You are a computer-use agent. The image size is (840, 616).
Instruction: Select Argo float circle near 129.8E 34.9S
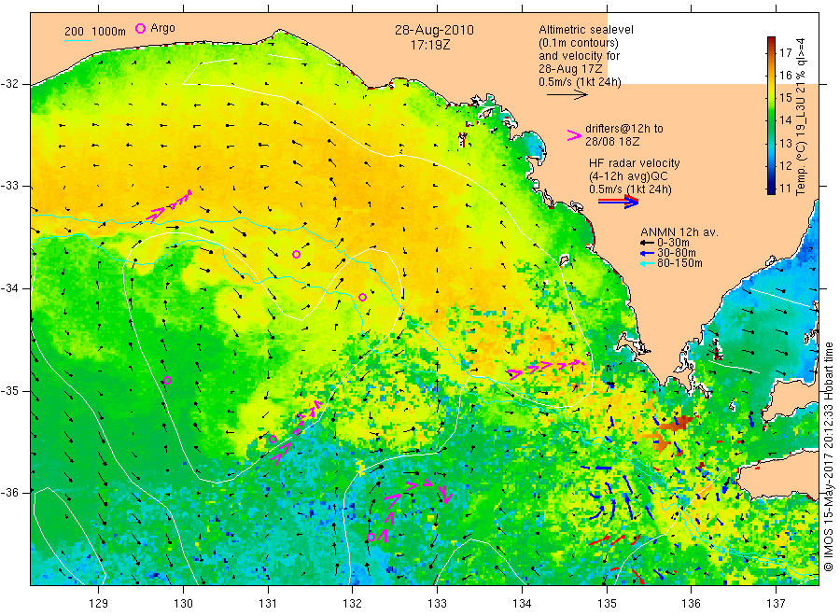click(x=167, y=380)
